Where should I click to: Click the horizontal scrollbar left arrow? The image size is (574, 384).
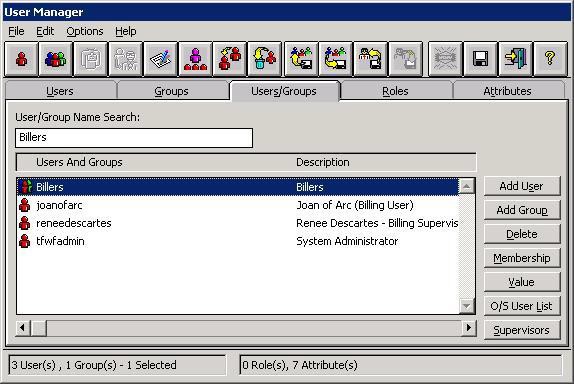[x=23, y=328]
